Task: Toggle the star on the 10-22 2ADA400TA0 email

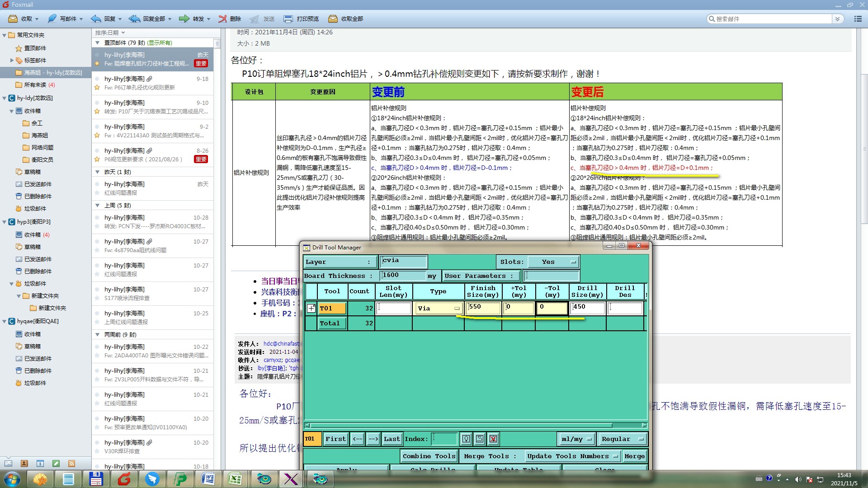Action: click(97, 356)
